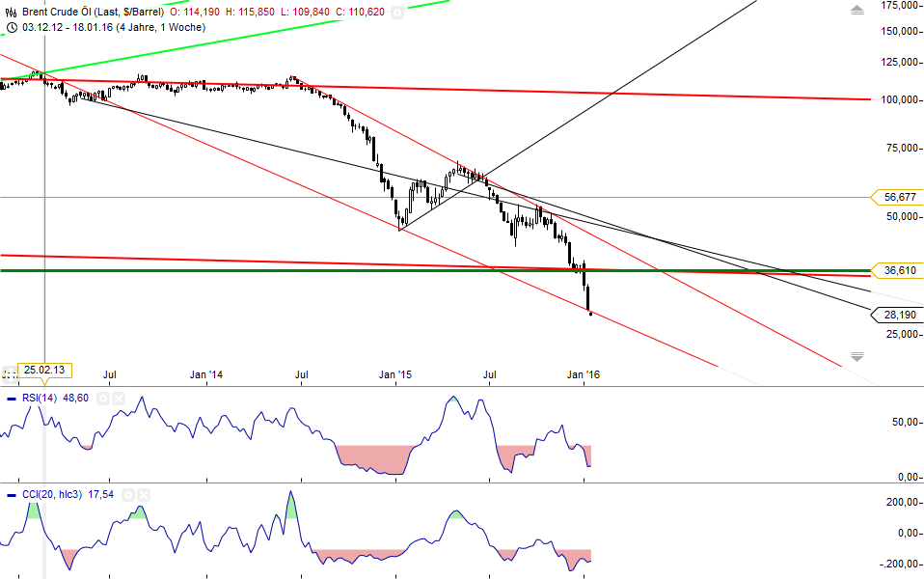Screen dimensions: 924x579
Task: Click the scroll-down arrow on the price axis
Action: pyautogui.click(x=856, y=355)
